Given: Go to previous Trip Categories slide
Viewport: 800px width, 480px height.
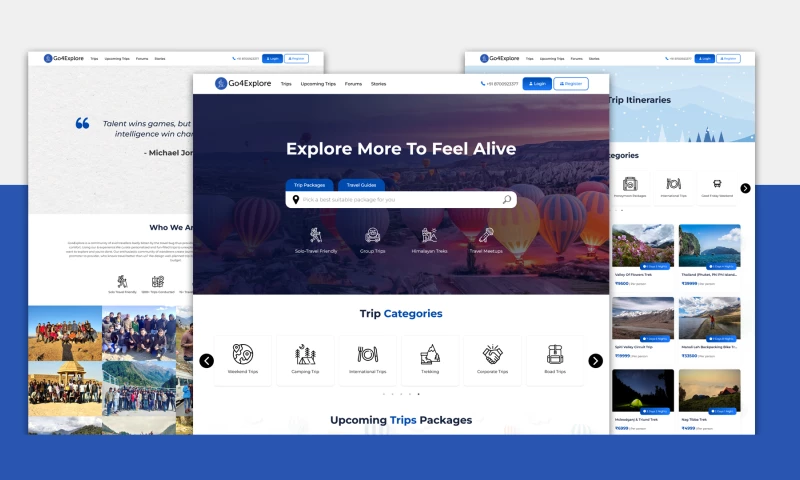Looking at the screenshot, I should click(x=207, y=361).
